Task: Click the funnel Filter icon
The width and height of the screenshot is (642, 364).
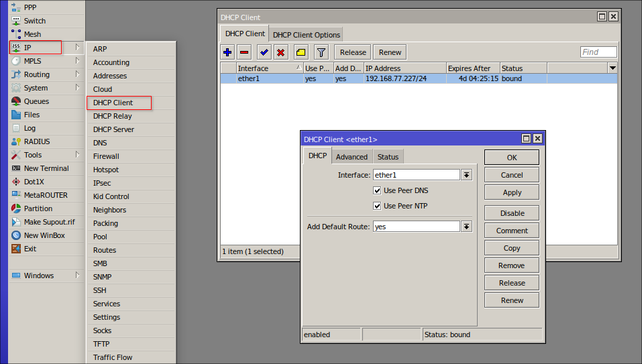Action: pyautogui.click(x=321, y=52)
